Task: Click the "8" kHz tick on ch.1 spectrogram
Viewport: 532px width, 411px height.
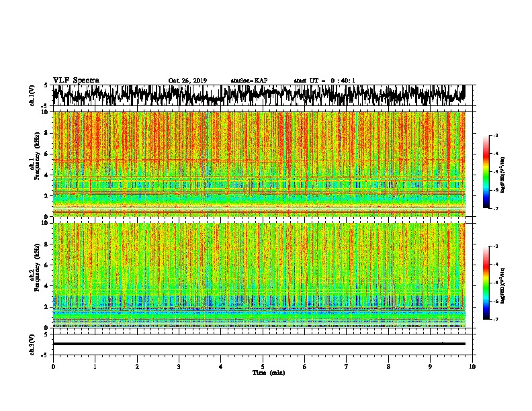Action: 47,133
